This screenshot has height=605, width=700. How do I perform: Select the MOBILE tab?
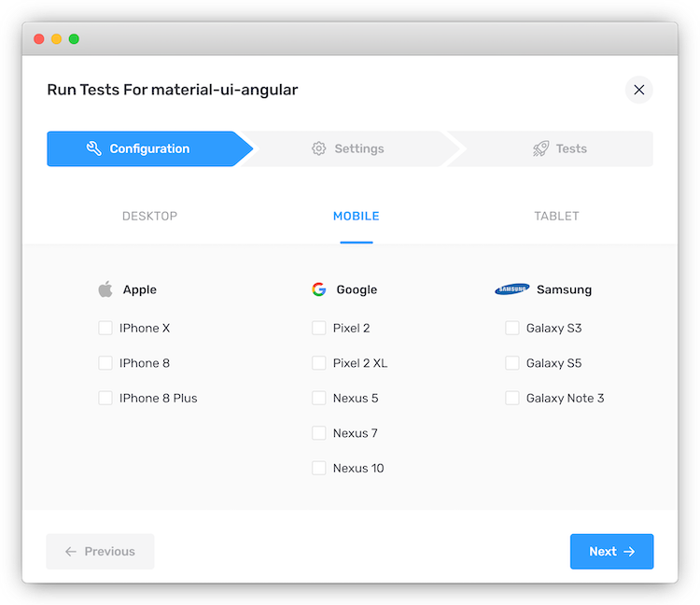pos(357,216)
